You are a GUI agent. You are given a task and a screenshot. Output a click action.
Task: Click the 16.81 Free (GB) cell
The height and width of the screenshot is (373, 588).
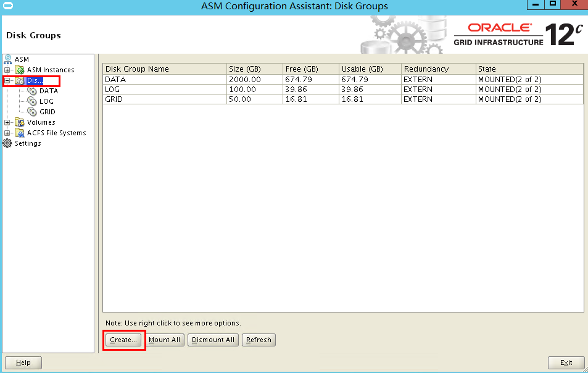tap(311, 99)
